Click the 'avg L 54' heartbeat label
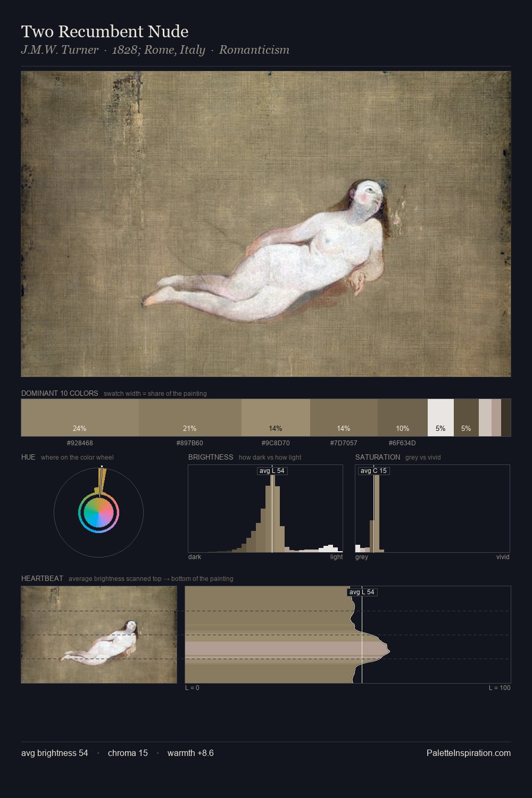The height and width of the screenshot is (798, 532). coord(362,592)
